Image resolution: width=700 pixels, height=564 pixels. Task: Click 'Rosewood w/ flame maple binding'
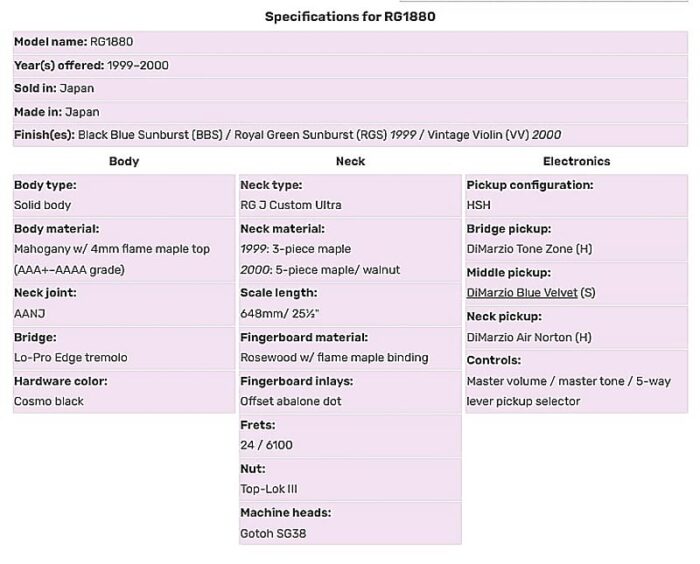[x=334, y=357]
